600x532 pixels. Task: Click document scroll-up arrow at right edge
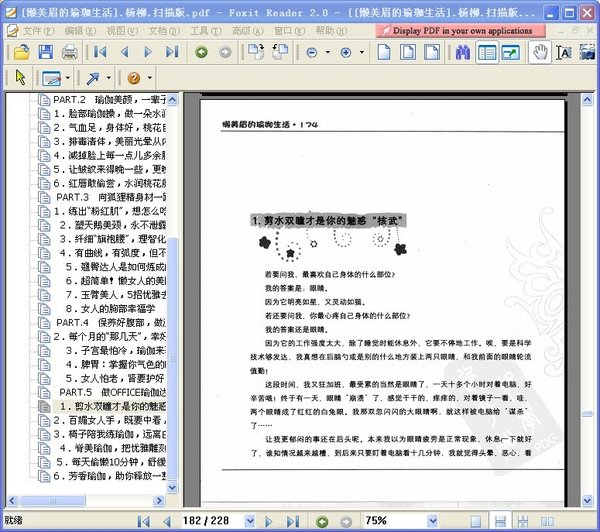click(x=587, y=100)
